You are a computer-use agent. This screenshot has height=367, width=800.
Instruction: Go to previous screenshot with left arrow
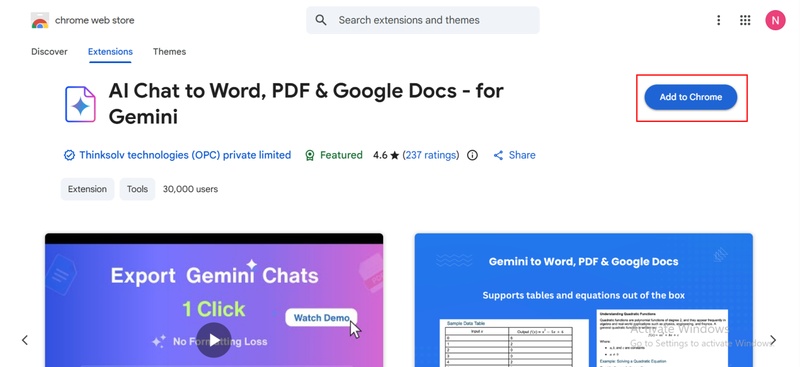(24, 340)
